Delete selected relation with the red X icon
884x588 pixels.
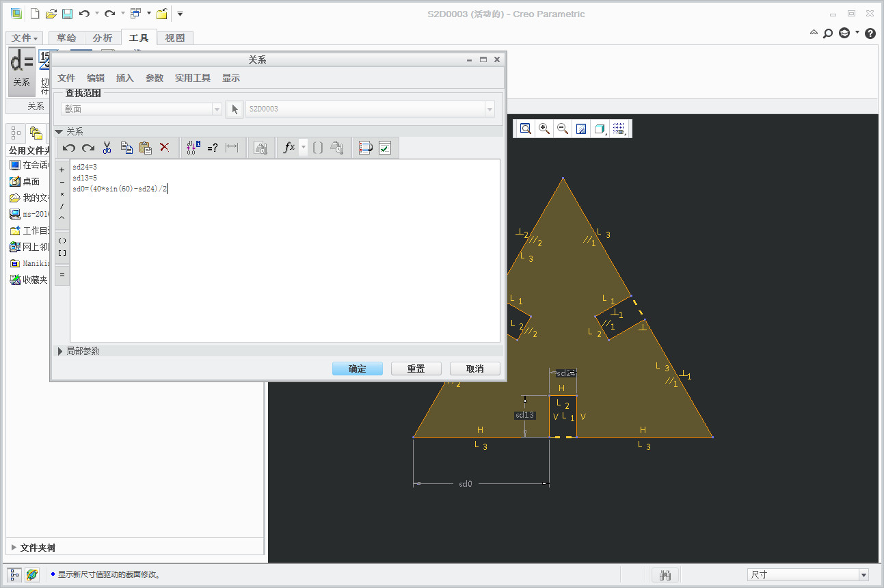click(164, 147)
